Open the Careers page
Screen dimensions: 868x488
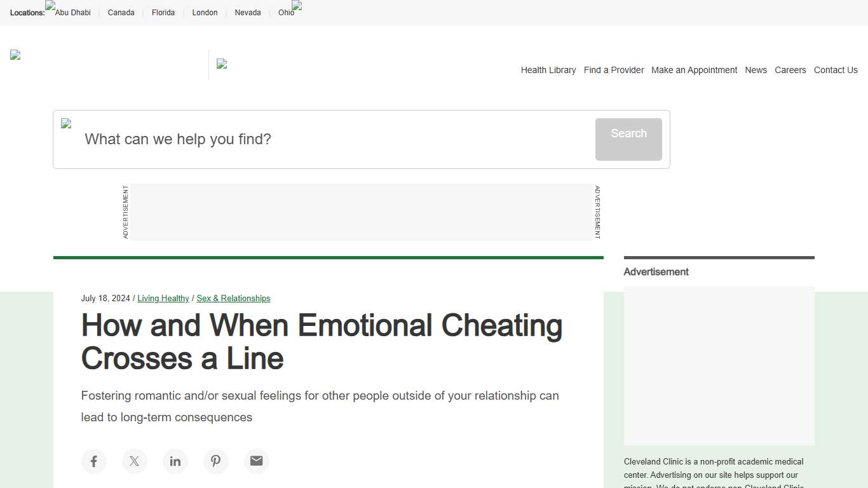point(790,70)
